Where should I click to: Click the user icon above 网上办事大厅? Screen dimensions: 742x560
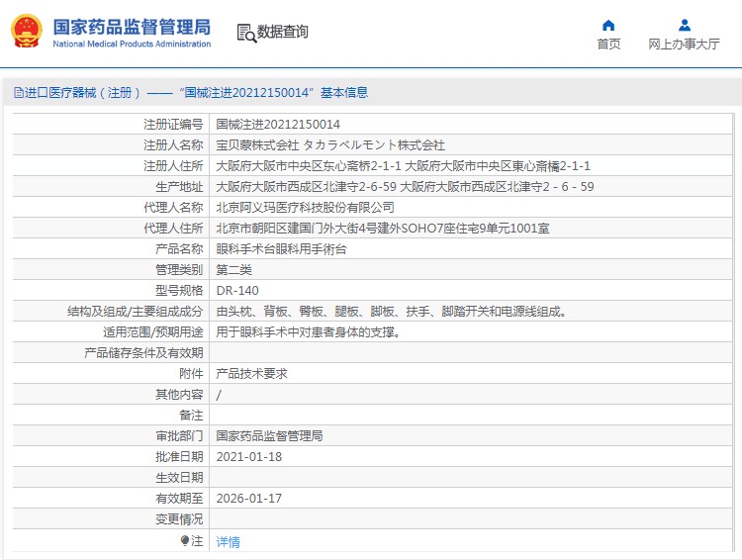point(685,25)
